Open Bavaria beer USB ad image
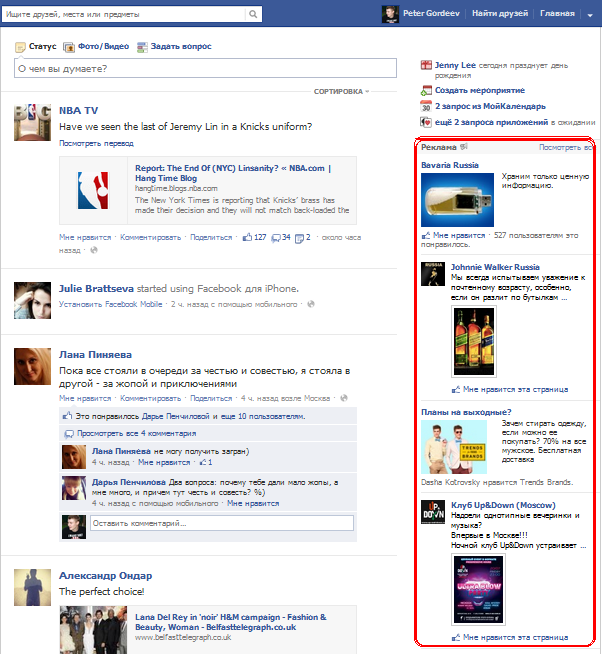The width and height of the screenshot is (602, 656). point(457,200)
